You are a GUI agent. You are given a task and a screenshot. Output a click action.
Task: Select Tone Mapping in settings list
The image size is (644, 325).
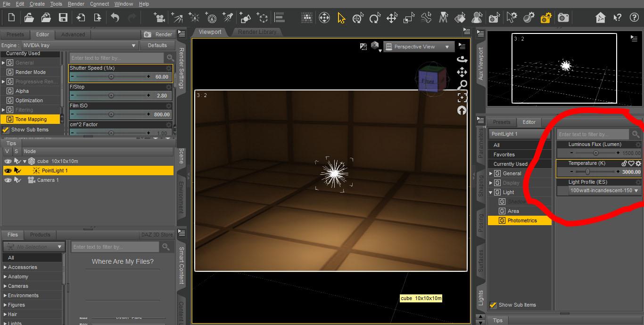(31, 119)
